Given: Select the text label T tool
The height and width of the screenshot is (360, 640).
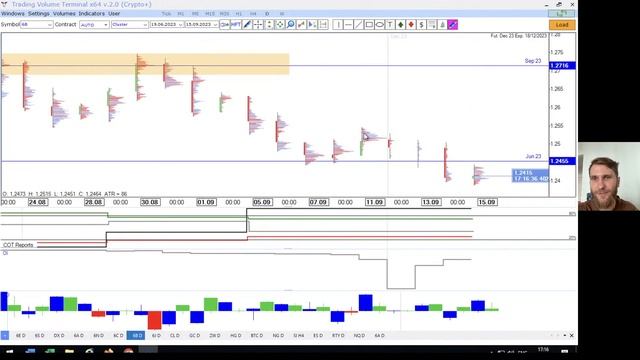Looking at the screenshot, I should pos(390,24).
